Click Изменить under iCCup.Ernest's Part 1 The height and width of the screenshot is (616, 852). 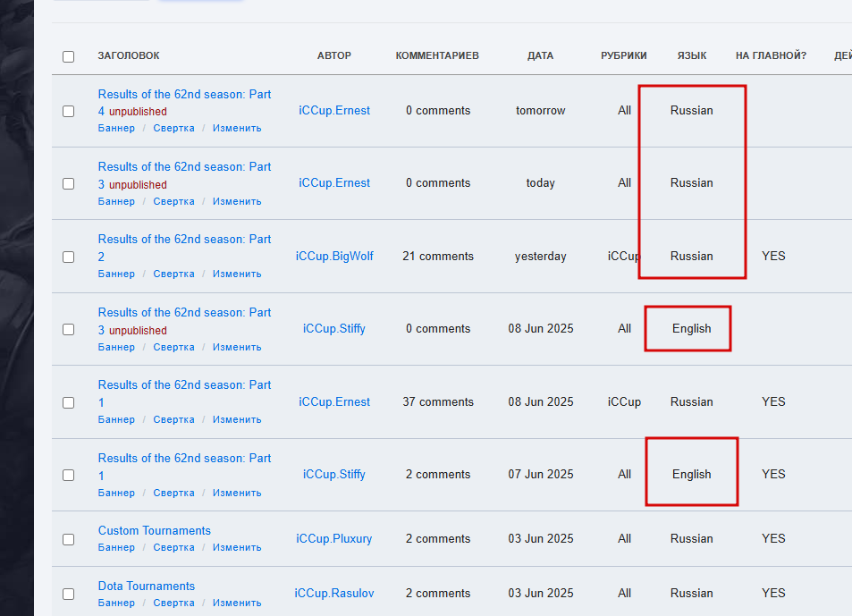coord(237,420)
